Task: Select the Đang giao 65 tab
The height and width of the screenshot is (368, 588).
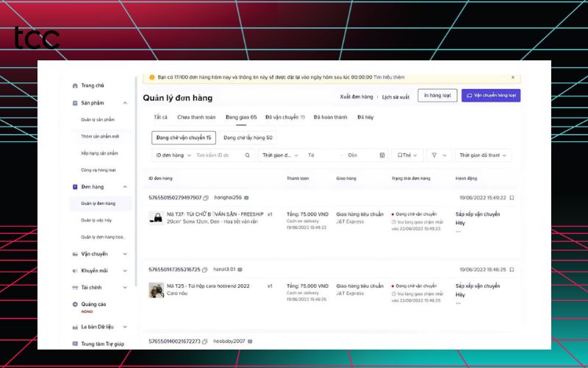Action: (241, 117)
